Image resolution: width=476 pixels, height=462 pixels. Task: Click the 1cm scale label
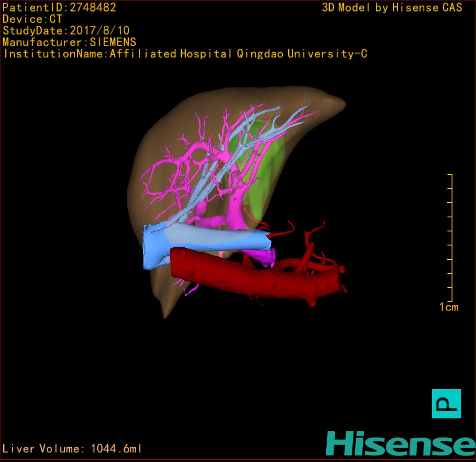point(449,307)
